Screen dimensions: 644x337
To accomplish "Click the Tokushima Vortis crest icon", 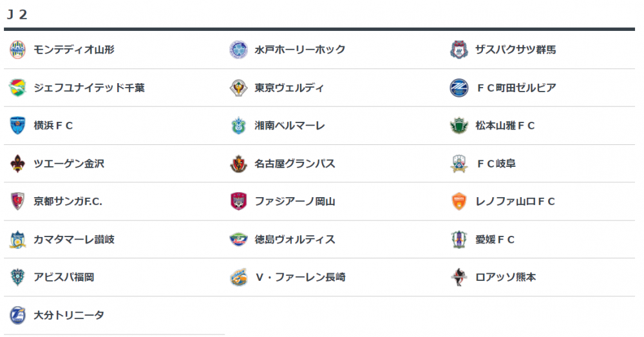I will [238, 240].
